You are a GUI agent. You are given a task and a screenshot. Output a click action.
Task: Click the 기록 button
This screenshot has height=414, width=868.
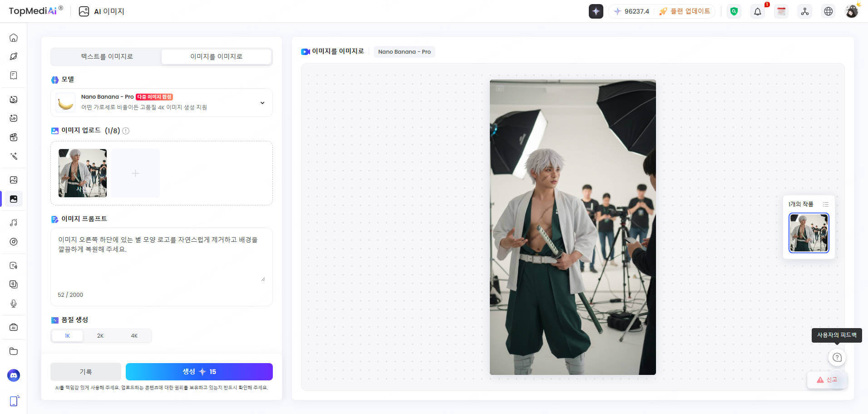pyautogui.click(x=86, y=371)
